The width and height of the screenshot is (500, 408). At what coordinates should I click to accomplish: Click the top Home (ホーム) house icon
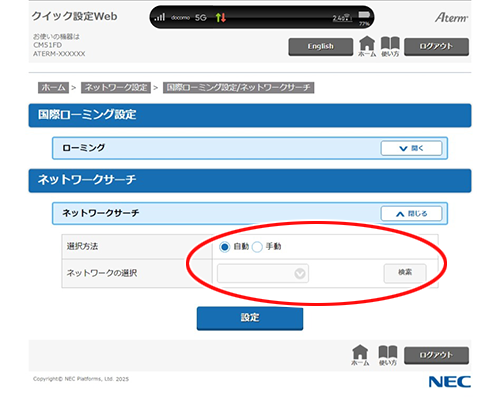click(x=367, y=46)
